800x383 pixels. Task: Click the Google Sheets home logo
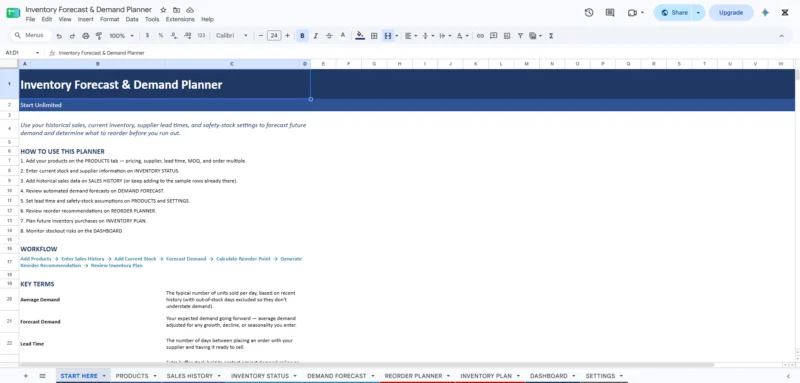13,13
